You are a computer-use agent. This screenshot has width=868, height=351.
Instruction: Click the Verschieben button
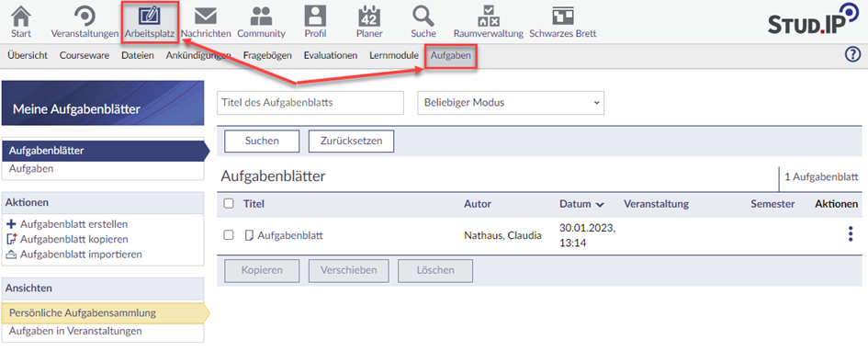pos(349,271)
